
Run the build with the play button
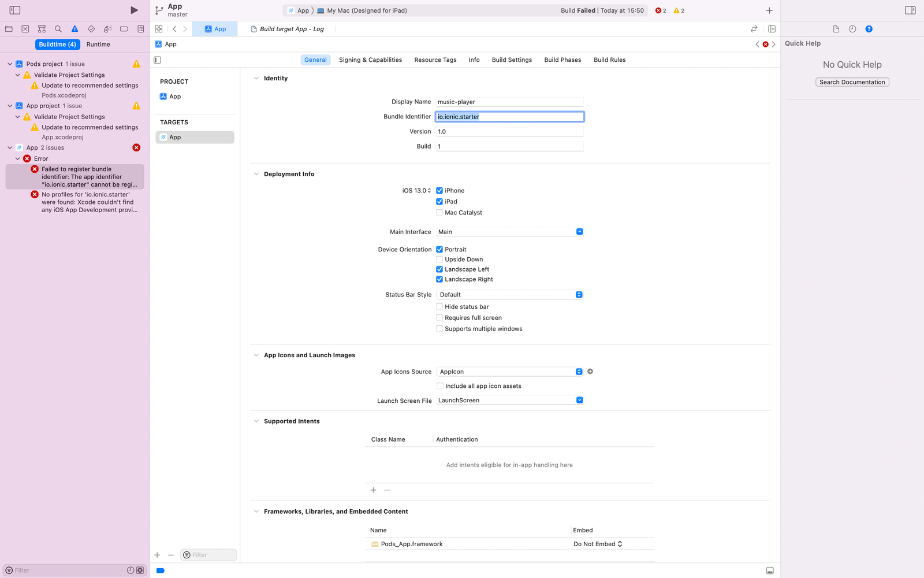pyautogui.click(x=134, y=10)
